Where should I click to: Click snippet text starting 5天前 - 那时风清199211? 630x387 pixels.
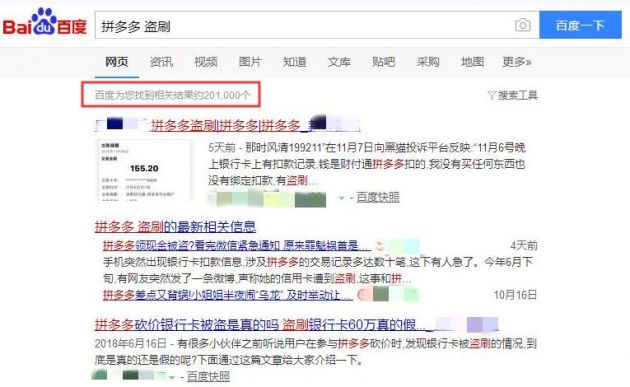[367, 164]
